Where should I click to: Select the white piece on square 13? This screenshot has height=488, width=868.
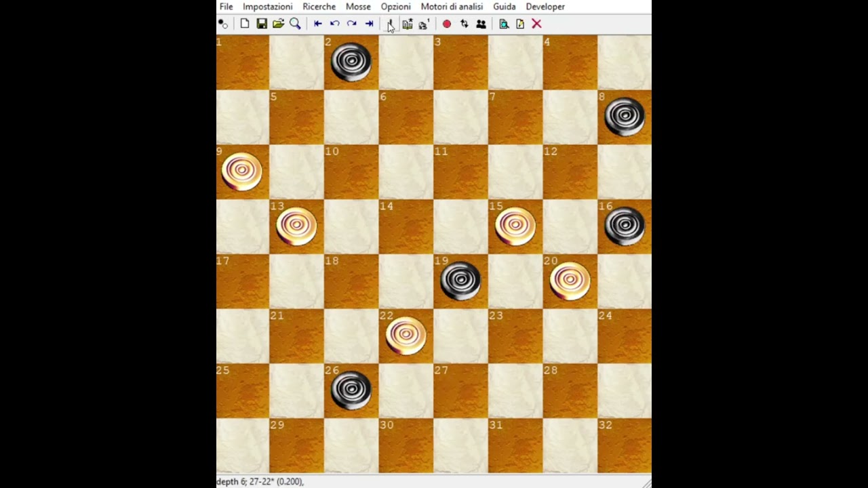(296, 226)
